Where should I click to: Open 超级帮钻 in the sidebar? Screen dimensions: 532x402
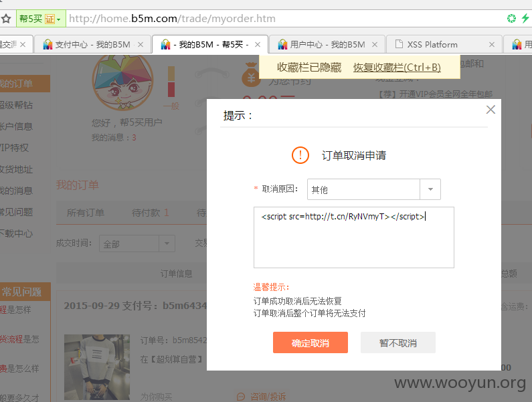[x=16, y=105]
